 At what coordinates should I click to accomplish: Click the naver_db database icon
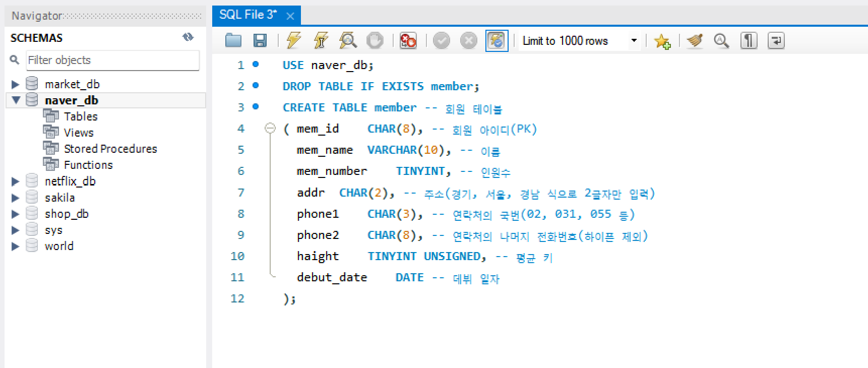[32, 100]
